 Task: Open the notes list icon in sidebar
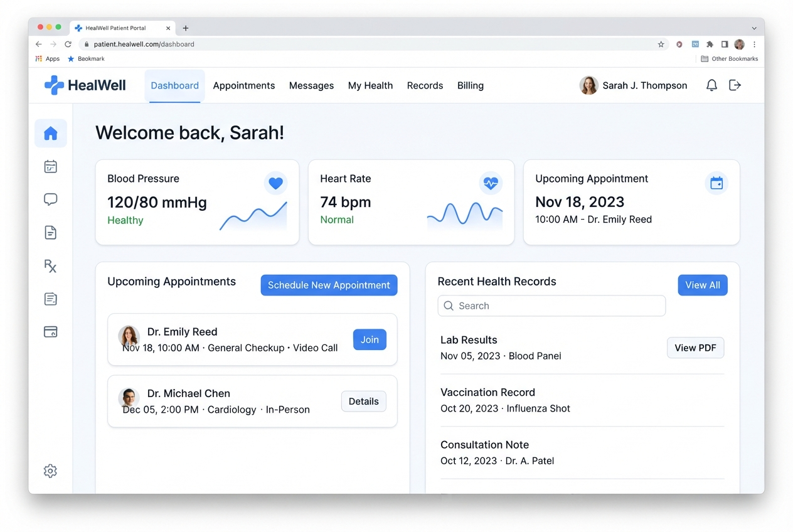point(51,299)
